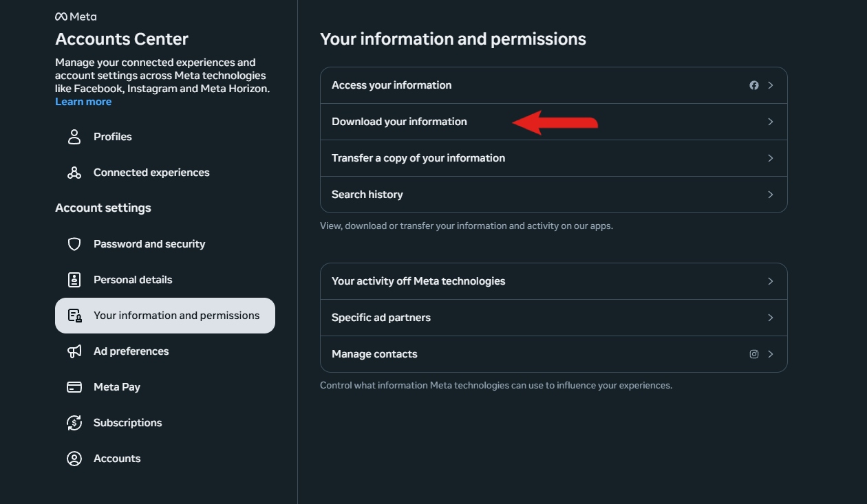Expand the Search history chevron
Viewport: 867px width, 504px height.
[x=771, y=195]
